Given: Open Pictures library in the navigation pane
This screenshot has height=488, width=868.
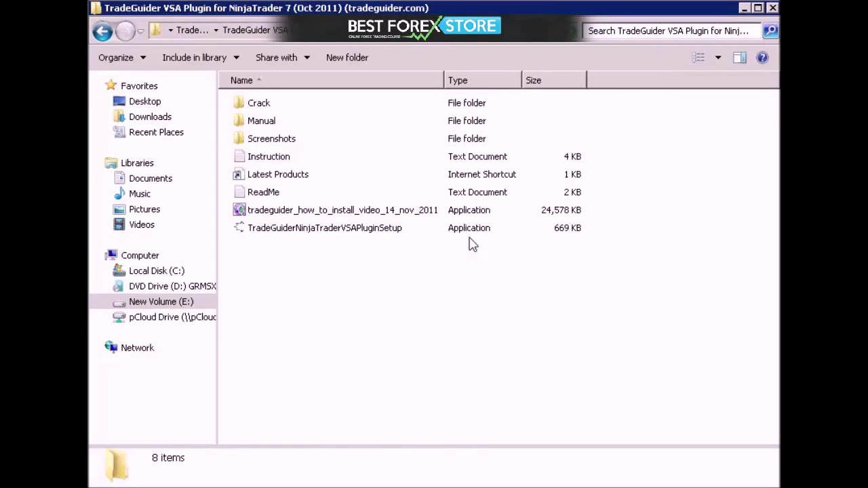Looking at the screenshot, I should coord(144,209).
